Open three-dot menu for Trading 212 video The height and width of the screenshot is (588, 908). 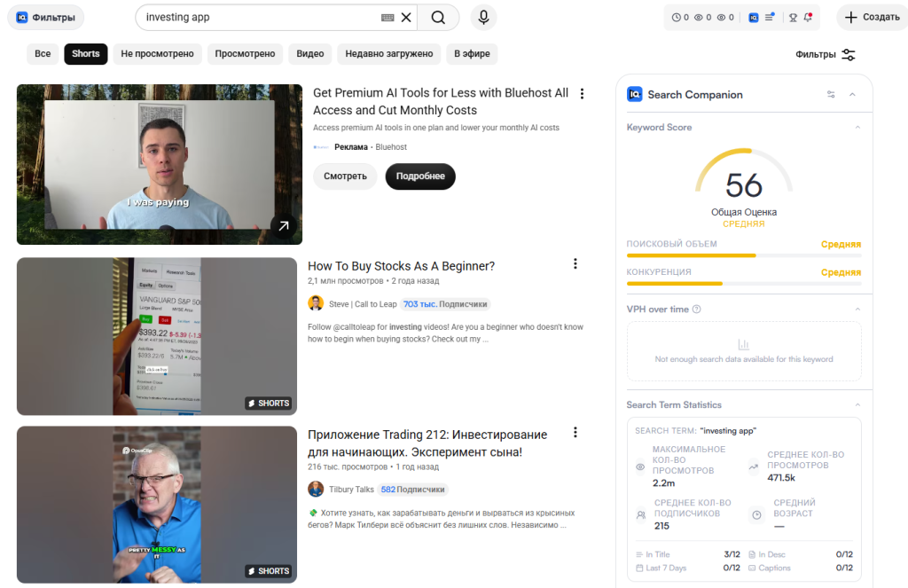pos(575,433)
